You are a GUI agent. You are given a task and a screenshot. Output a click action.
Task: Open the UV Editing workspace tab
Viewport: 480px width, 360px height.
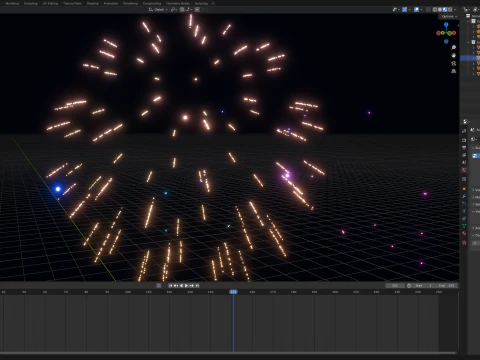tap(50, 3)
